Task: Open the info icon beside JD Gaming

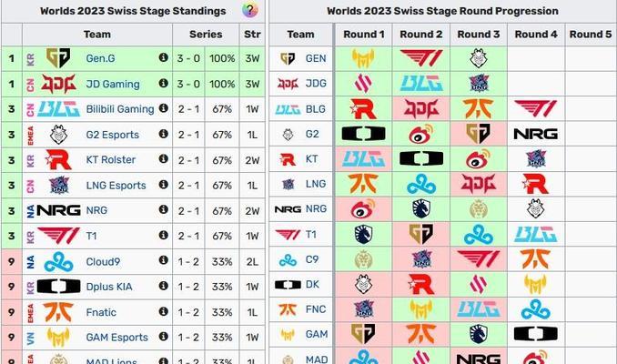Action: 163,83
